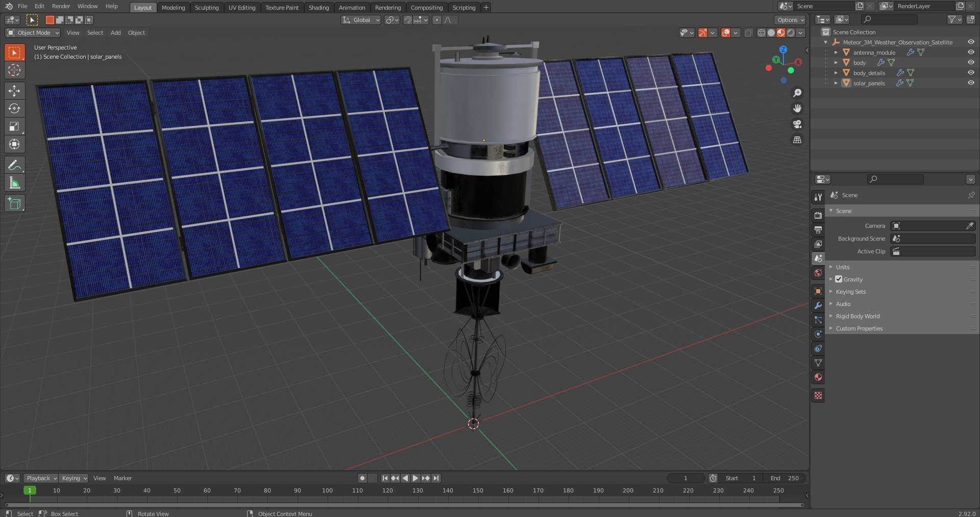Open the Material properties tab
The image size is (980, 517).
pos(818,377)
